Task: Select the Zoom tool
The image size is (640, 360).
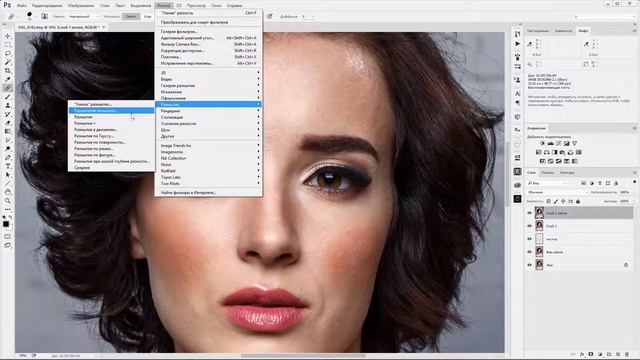Action: point(8,200)
